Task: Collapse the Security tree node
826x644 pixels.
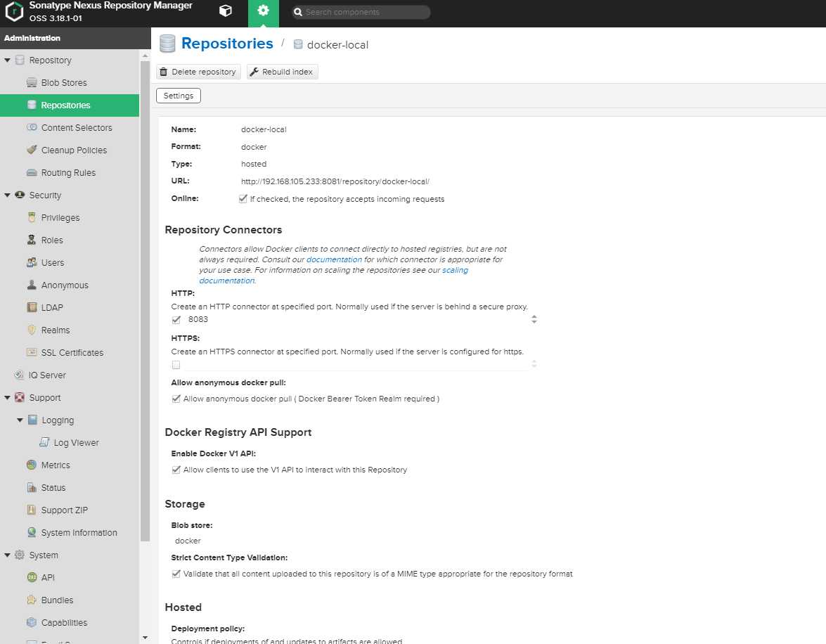Action: coord(7,195)
